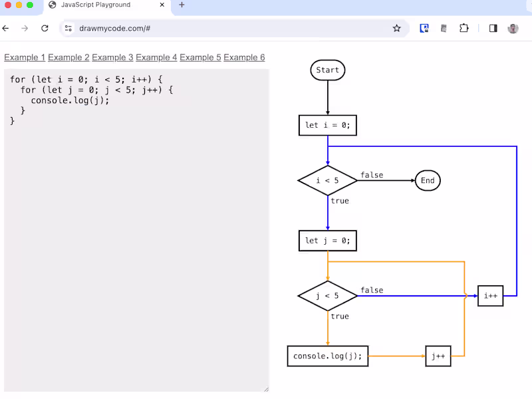Open site information icon in address bar

click(x=68, y=29)
